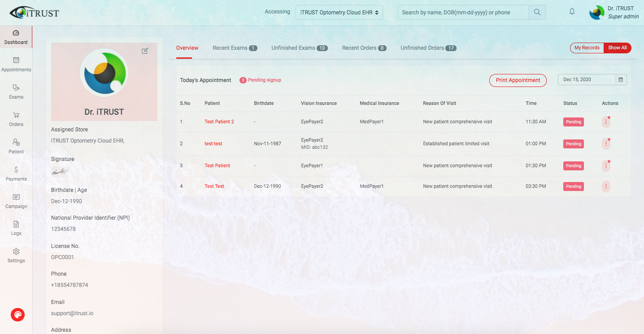Open the Appointments section in the sidebar

(x=16, y=64)
